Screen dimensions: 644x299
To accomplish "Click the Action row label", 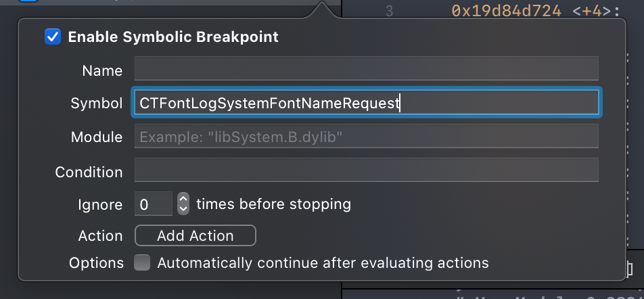I will point(101,236).
